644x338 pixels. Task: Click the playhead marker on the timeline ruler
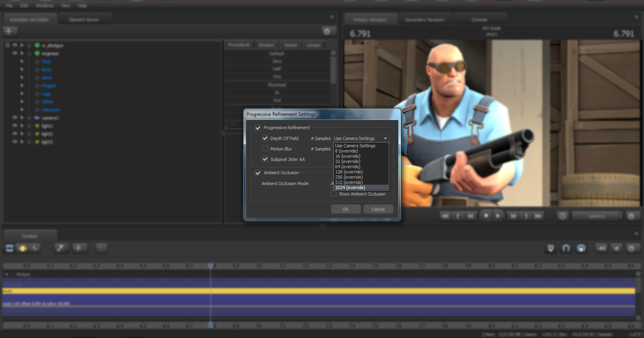[x=211, y=266]
